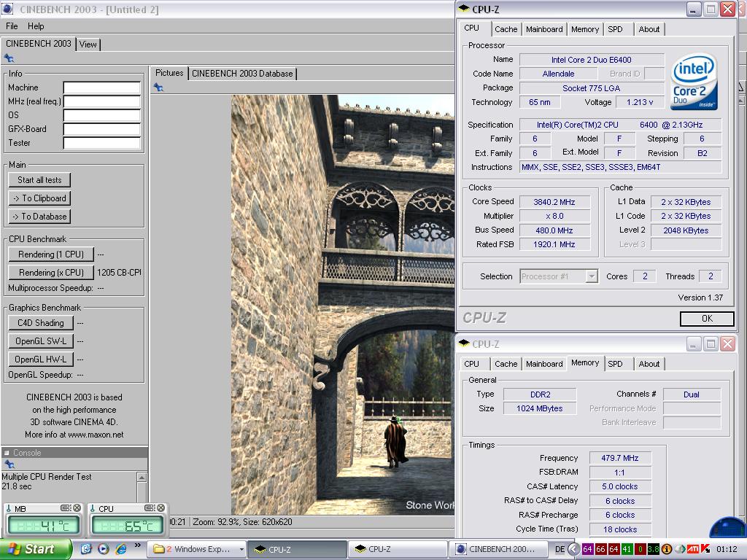The height and width of the screenshot is (560, 747).
Task: Open settings icon on the CPU temperature widget
Action: click(149, 508)
